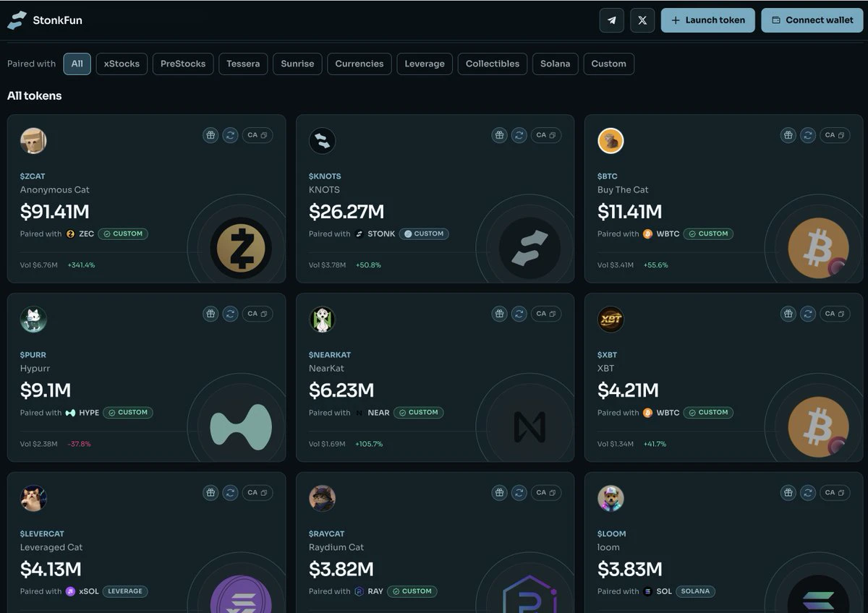Click the swap icon on $ZCAT card
This screenshot has height=613, width=868.
(230, 135)
